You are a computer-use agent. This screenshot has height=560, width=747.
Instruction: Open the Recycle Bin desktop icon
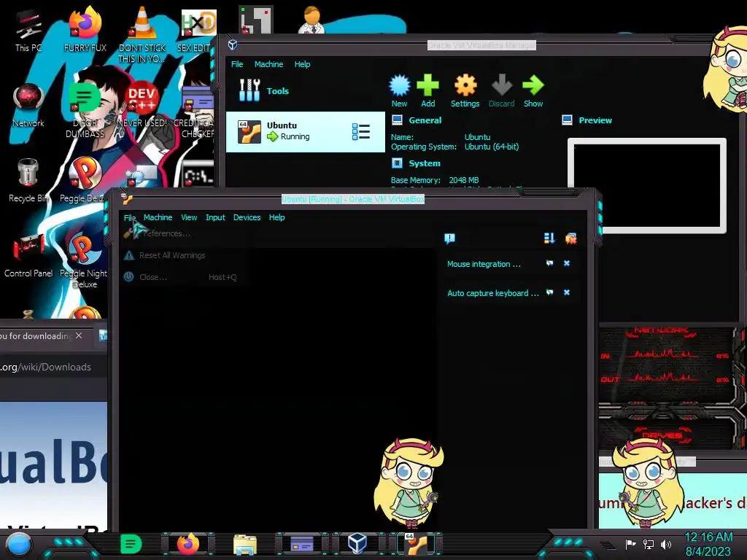28,181
